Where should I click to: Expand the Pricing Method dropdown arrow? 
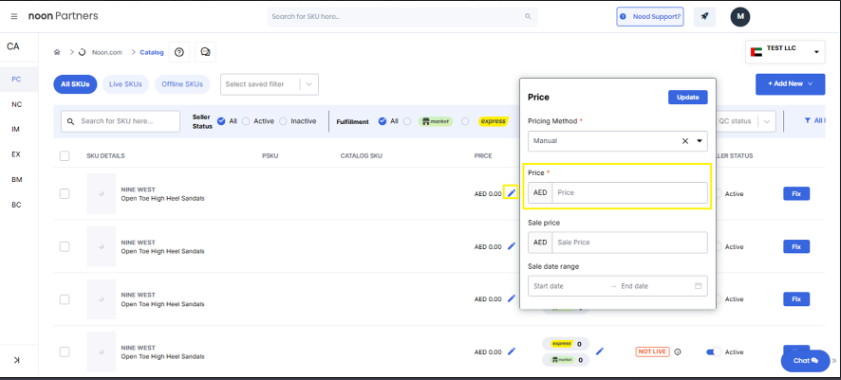tap(699, 141)
